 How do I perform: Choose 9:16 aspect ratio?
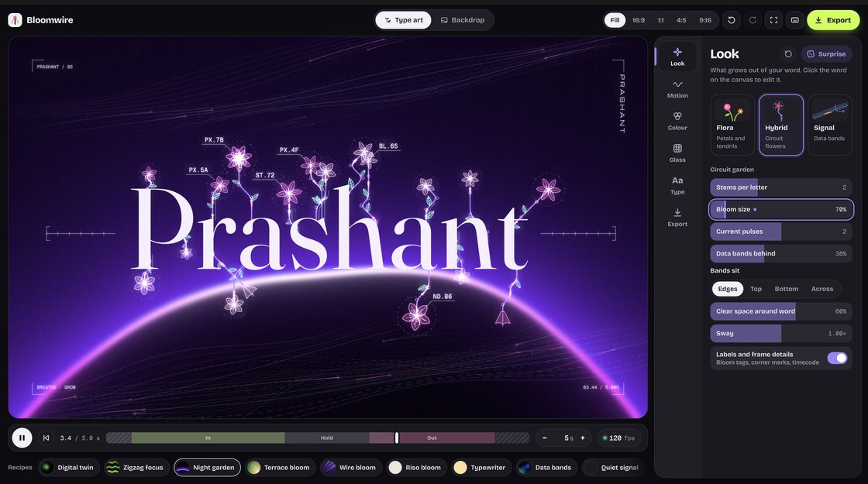[704, 20]
